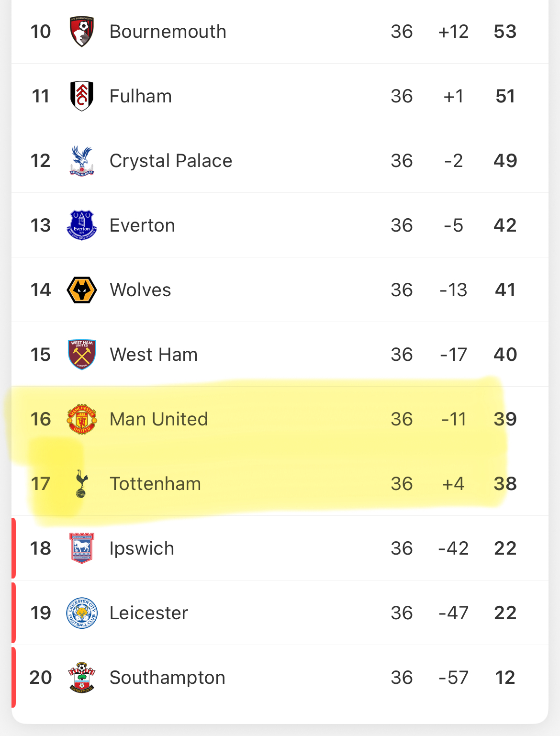
Task: Click the Man United team name
Action: click(x=158, y=419)
